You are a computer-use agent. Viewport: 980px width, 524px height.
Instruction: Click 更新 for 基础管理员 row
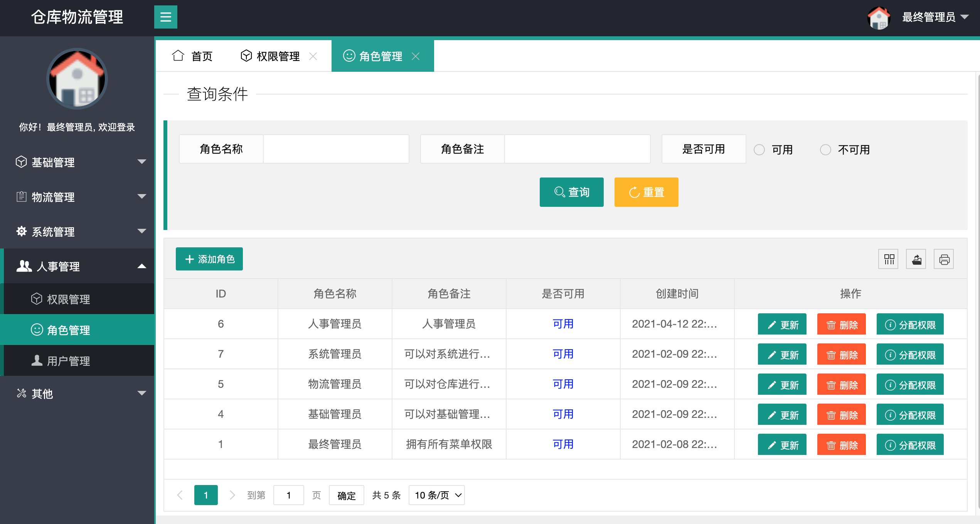[782, 414]
